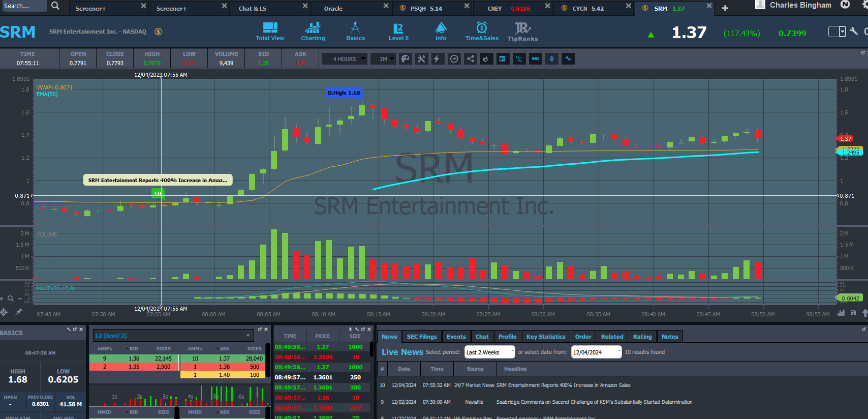Viewport: 868px width, 419px height.
Task: Zoom out on chart with minus icon
Action: tap(20, 299)
